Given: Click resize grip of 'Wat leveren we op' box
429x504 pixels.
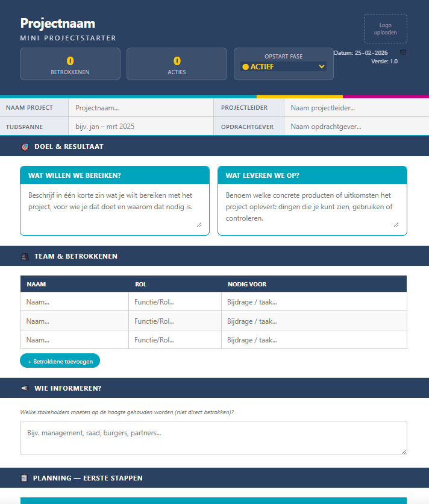Looking at the screenshot, I should tap(396, 225).
